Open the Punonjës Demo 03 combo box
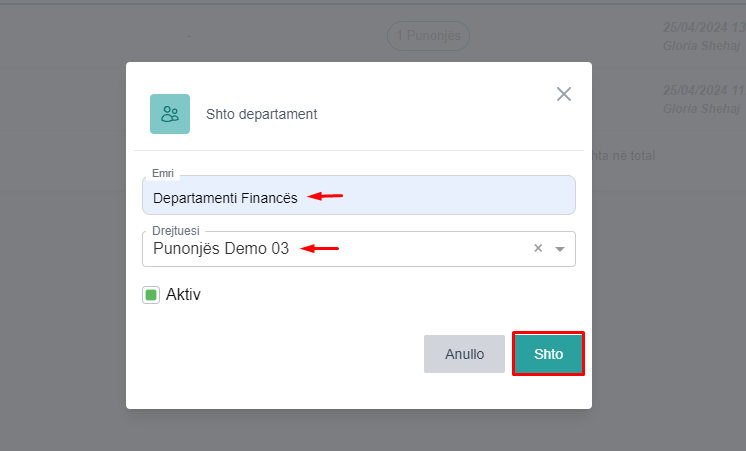This screenshot has width=746, height=451. (330, 249)
